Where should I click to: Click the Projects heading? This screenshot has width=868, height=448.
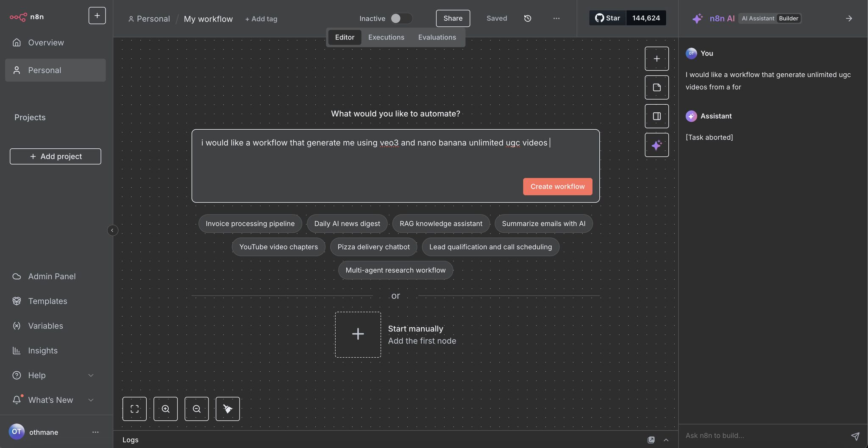click(x=30, y=117)
